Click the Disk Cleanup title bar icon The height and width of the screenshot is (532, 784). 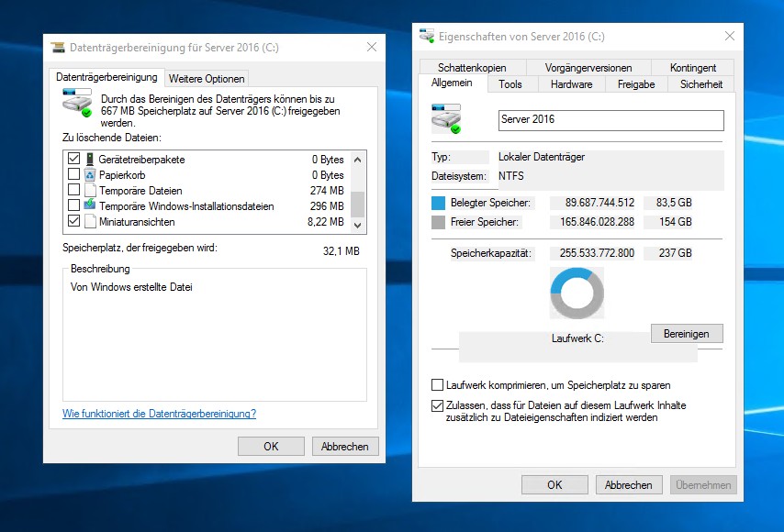[58, 48]
